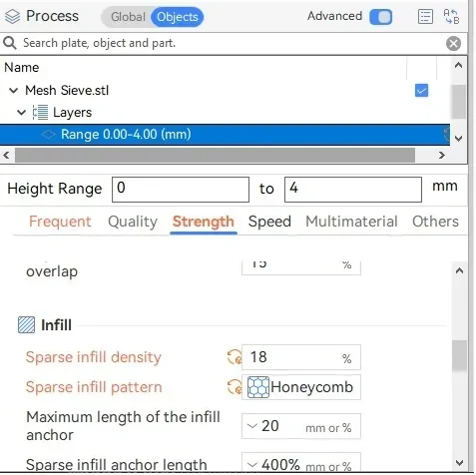Open the Speed tab

point(269,222)
